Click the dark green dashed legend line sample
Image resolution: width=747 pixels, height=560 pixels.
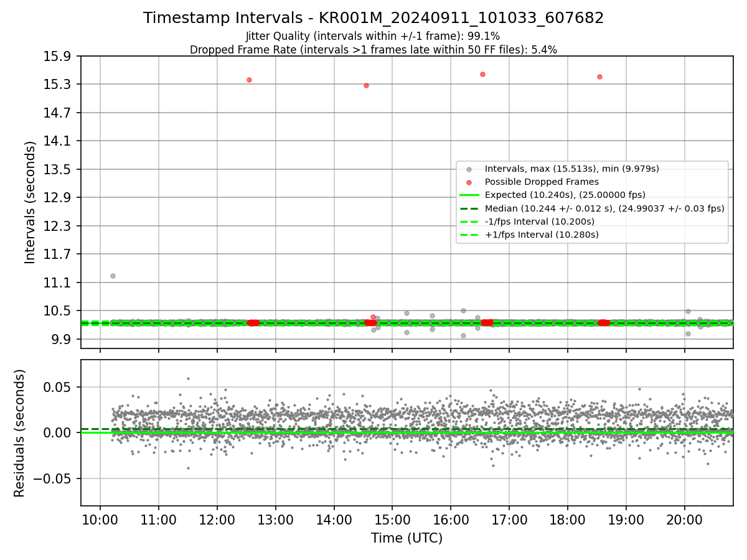pos(469,208)
